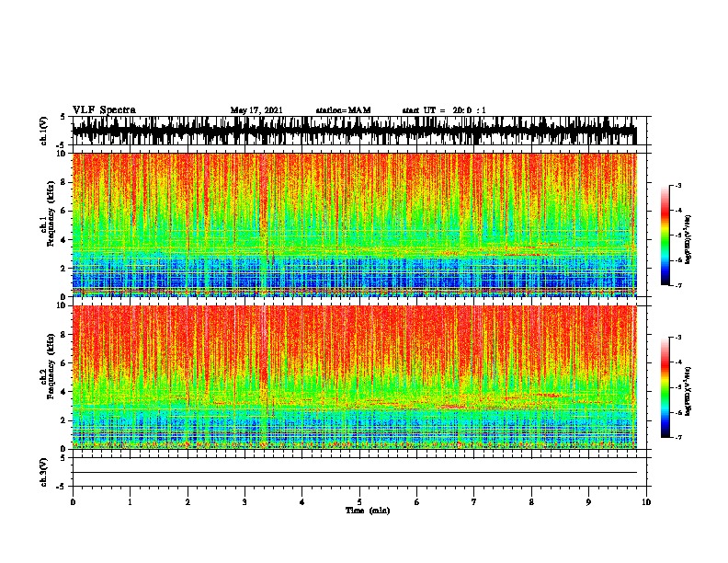The height and width of the screenshot is (563, 728).
Task: Click the '5' tick on the time axis
Action: point(359,502)
